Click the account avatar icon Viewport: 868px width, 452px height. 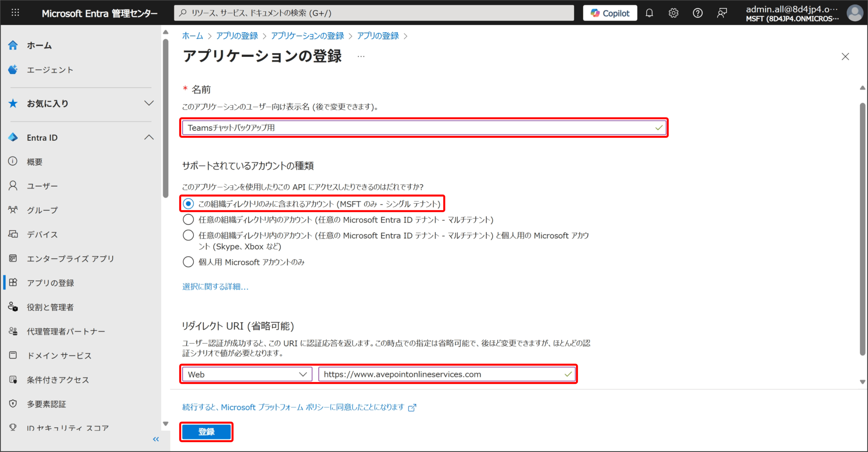(x=855, y=13)
